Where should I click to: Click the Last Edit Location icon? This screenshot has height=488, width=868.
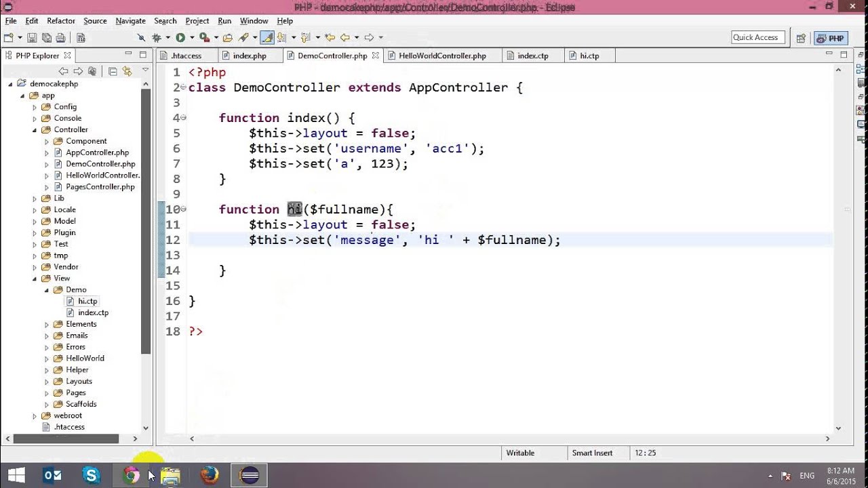330,38
